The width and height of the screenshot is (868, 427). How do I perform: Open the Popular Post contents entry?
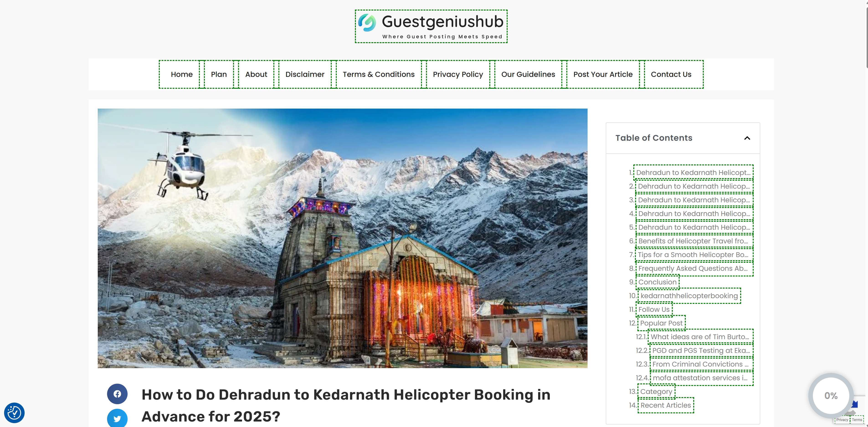click(x=661, y=323)
